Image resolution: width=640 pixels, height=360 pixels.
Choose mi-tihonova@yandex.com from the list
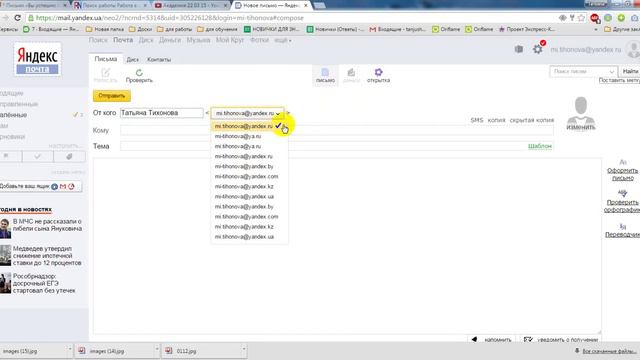tap(247, 176)
